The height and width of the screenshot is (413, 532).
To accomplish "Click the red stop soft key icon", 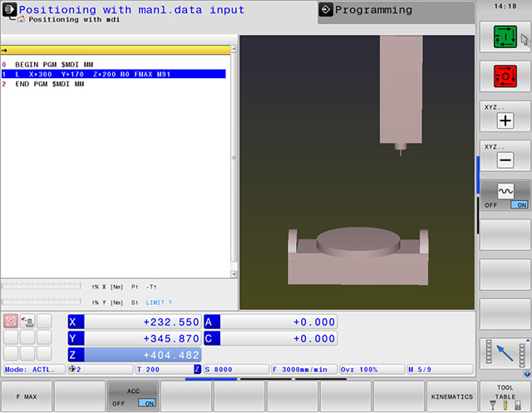I will click(505, 76).
